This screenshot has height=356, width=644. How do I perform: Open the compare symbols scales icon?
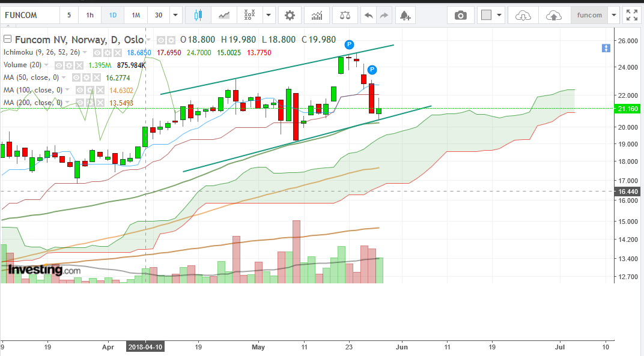345,15
